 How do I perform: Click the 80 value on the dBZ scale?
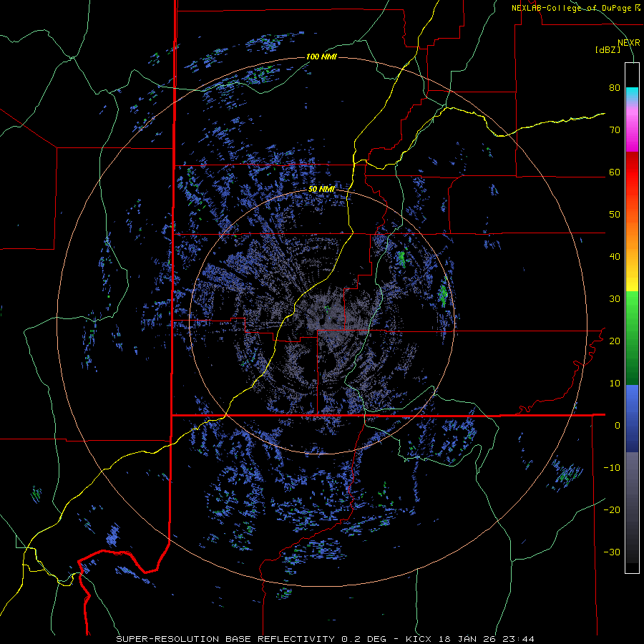pyautogui.click(x=615, y=88)
